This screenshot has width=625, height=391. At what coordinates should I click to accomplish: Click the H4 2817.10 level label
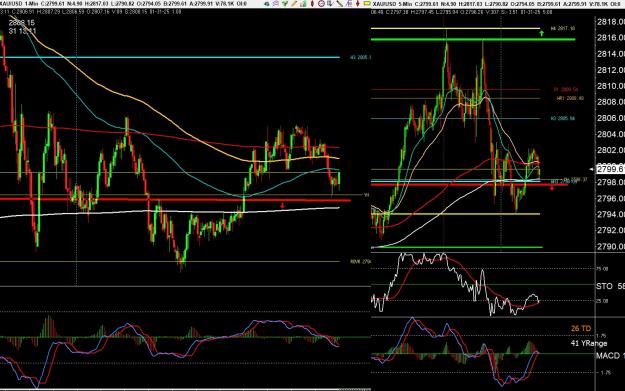coord(563,29)
